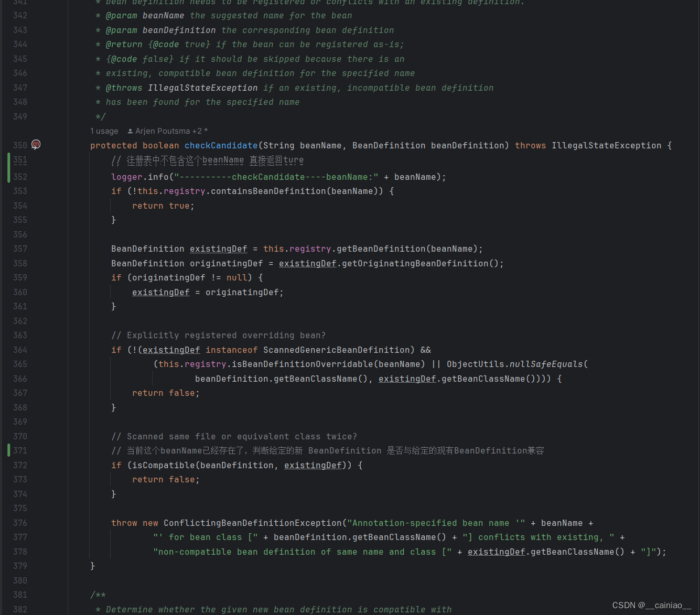700x615 pixels.
Task: Click isBeanDefinitionOverridable on line 365
Action: 302,364
